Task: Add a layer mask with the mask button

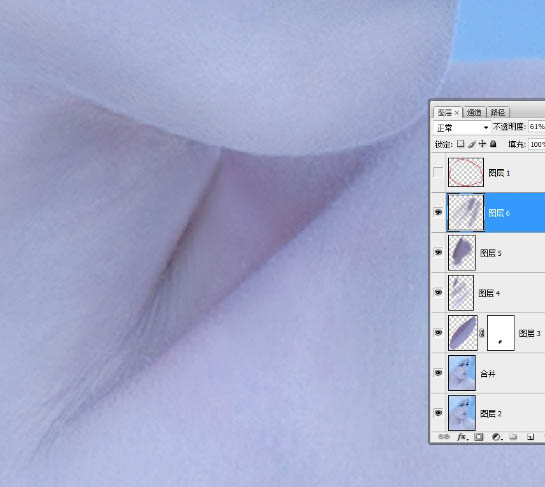Action: pyautogui.click(x=479, y=437)
